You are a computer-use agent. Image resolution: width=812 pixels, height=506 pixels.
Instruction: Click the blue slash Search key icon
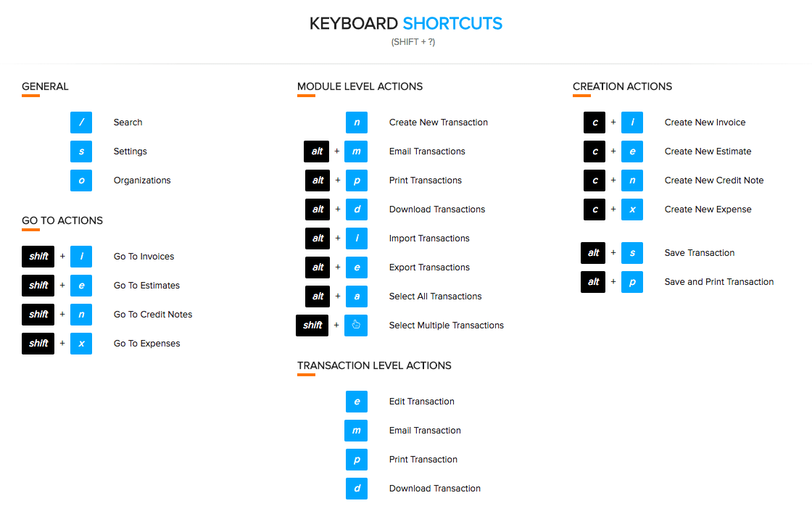[x=80, y=122]
